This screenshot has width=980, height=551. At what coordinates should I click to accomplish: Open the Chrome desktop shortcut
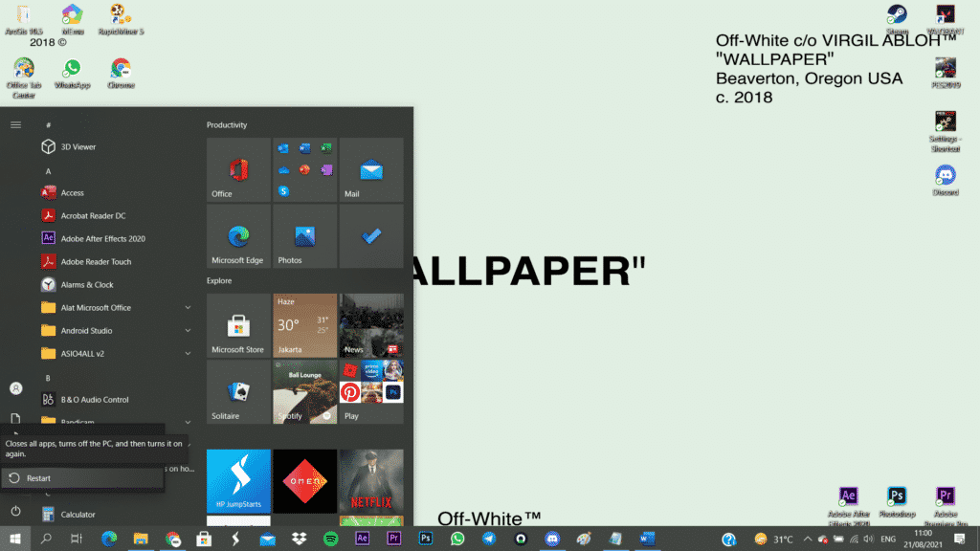click(121, 73)
